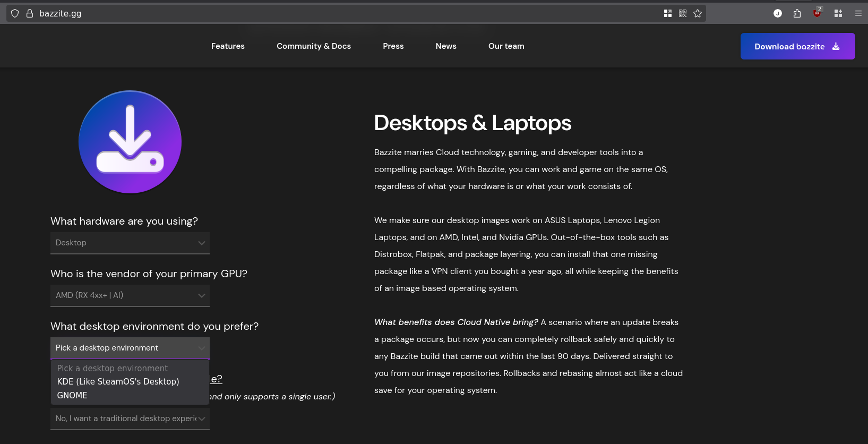The height and width of the screenshot is (444, 868).
Task: Open the round J account icon
Action: (x=778, y=13)
